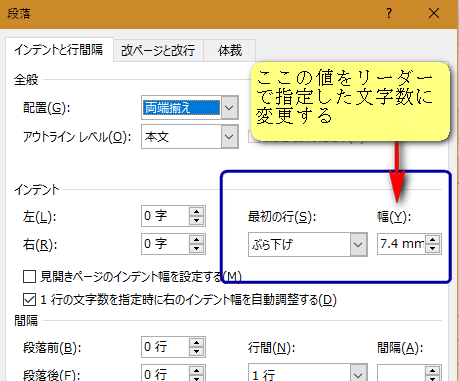Image resolution: width=459 pixels, height=381 pixels.
Task: Click the 右 indent value field
Action: [165, 244]
